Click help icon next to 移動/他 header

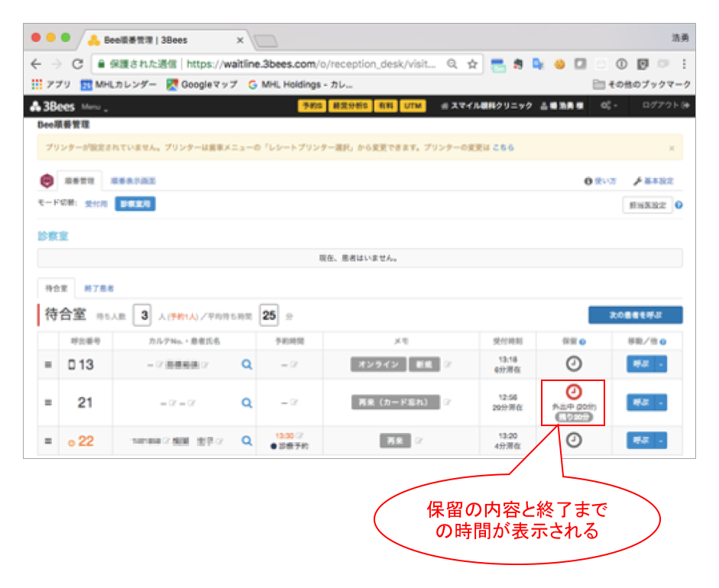coord(663,342)
